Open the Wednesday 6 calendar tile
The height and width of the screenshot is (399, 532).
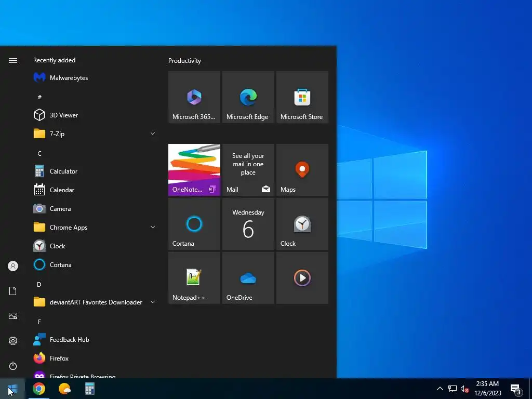tap(248, 224)
